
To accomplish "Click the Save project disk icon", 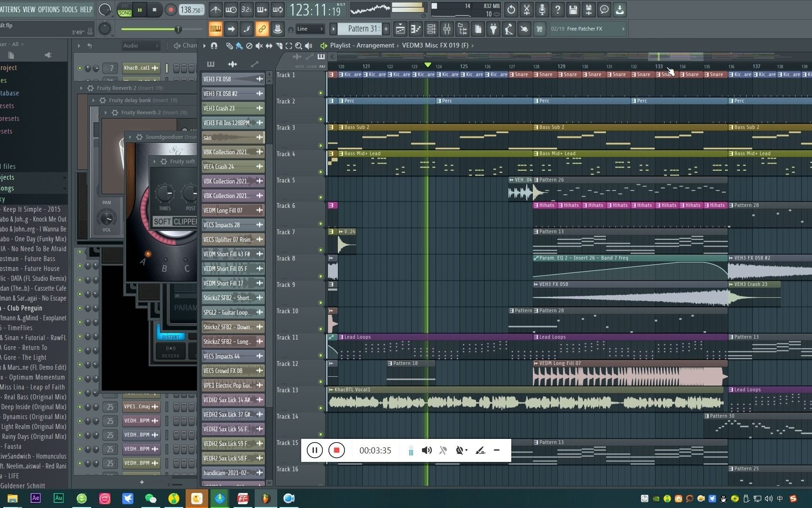I will click(573, 9).
